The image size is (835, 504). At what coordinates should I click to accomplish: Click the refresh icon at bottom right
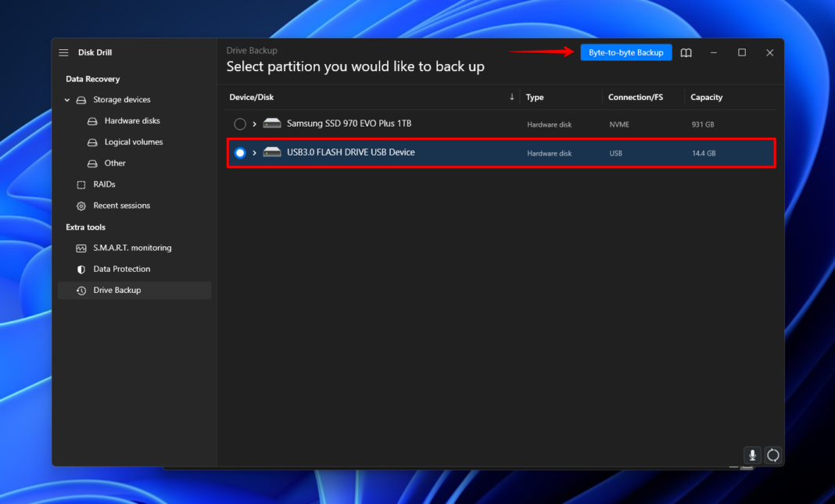coord(772,455)
